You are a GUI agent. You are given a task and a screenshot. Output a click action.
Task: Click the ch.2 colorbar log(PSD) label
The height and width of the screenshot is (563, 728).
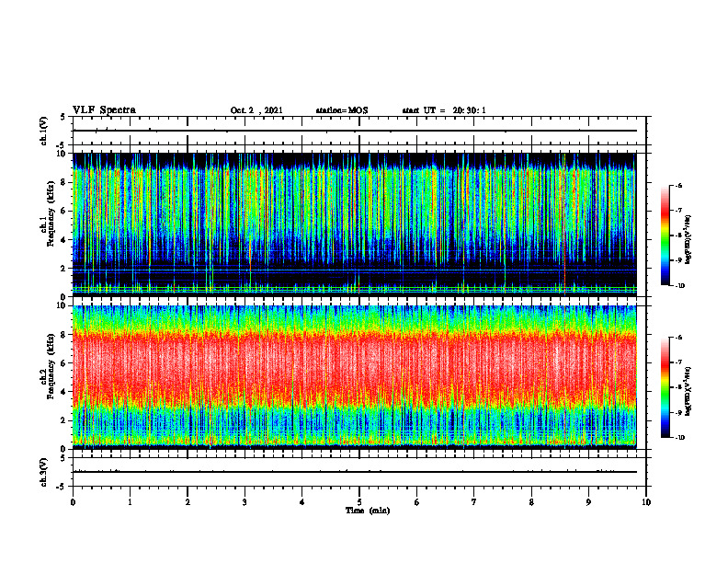[x=688, y=391]
